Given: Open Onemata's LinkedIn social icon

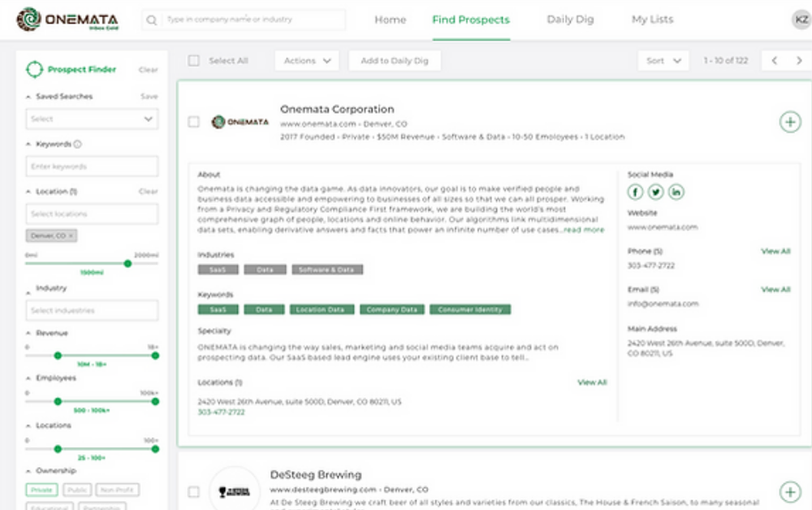Looking at the screenshot, I should click(x=676, y=192).
